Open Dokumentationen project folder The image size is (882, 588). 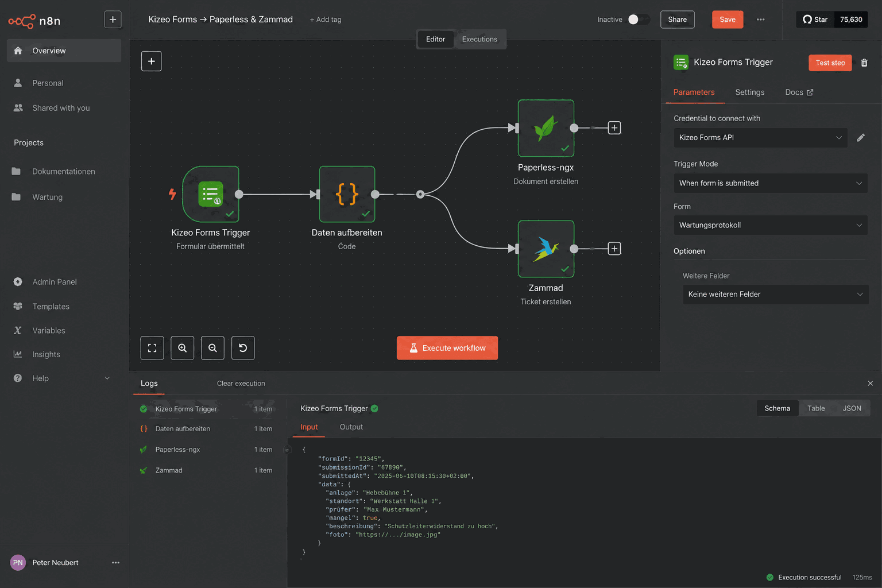point(64,172)
